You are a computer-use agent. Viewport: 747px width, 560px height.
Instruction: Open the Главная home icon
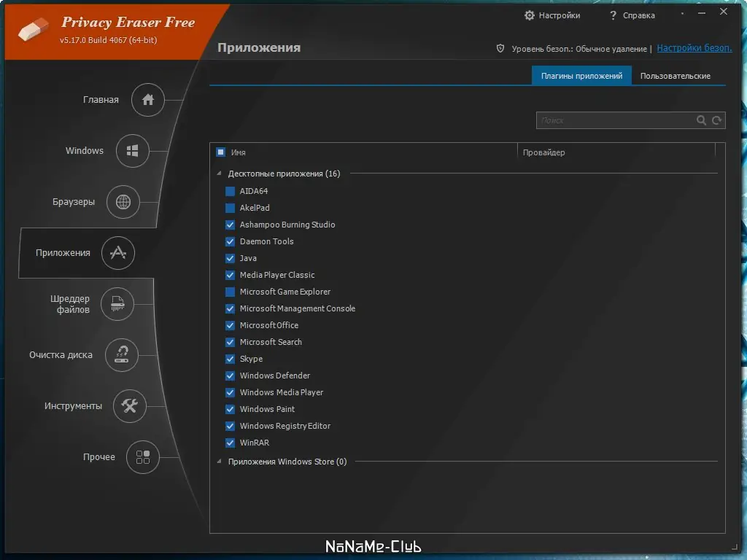[x=147, y=99]
